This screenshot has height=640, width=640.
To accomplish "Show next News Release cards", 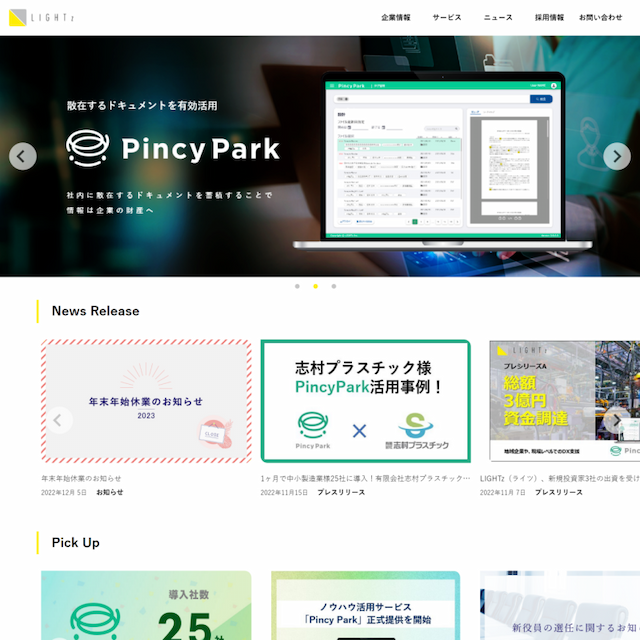I will (x=616, y=420).
